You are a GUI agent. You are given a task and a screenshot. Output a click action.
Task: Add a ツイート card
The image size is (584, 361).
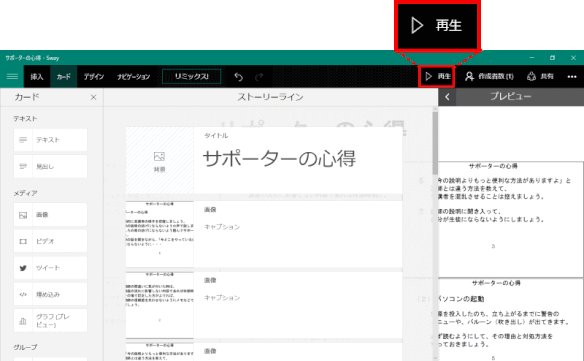coord(50,268)
